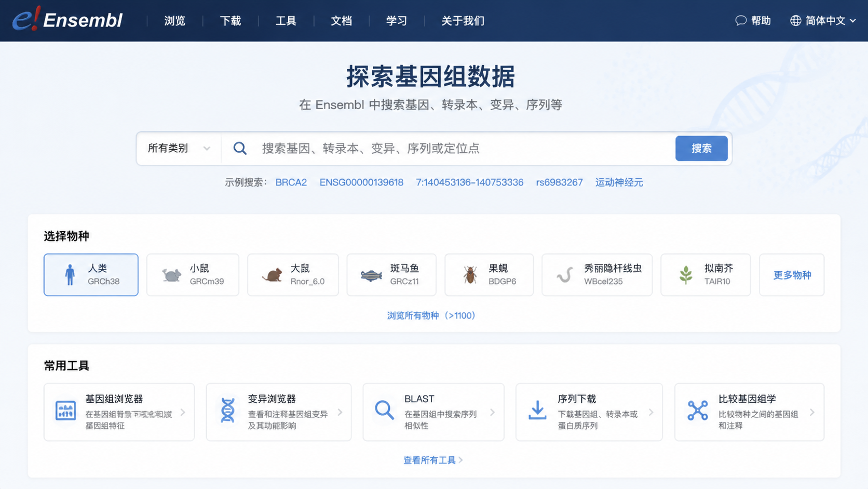Screen dimensions: 868x489
Task: Click the blue 搜索 button
Action: 701,149
